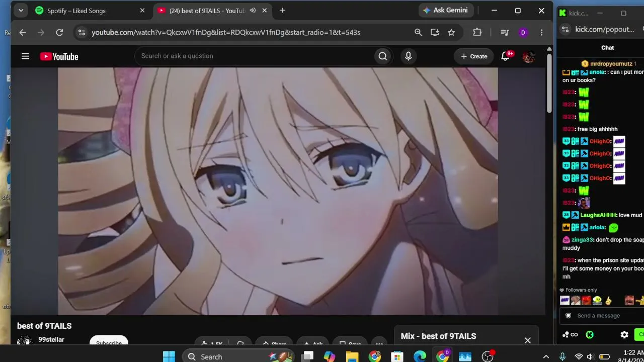Click the Kick Send a message field
The height and width of the screenshot is (362, 644).
[x=602, y=316]
